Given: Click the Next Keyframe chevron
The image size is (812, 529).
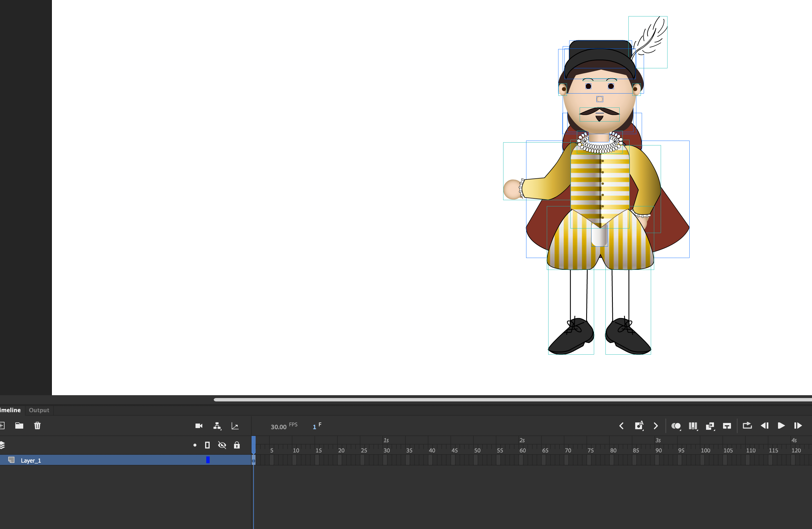Looking at the screenshot, I should pyautogui.click(x=656, y=426).
